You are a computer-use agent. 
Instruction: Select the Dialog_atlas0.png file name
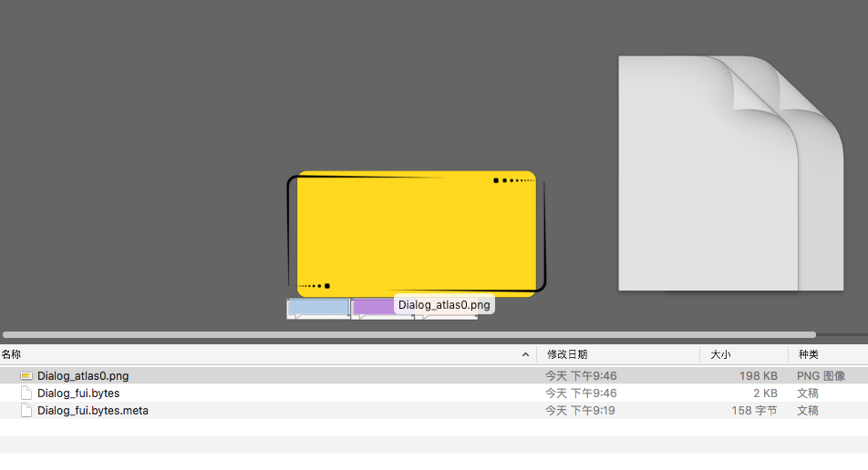click(x=83, y=375)
